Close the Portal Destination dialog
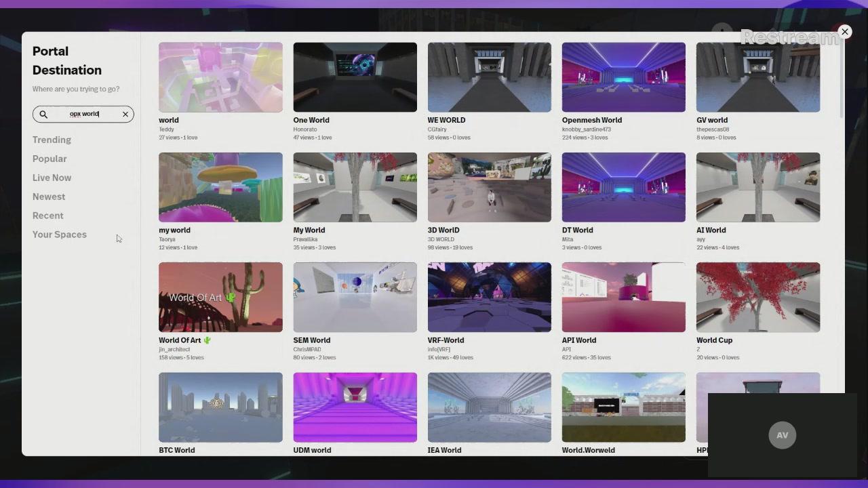Viewport: 868px width, 488px height. [844, 32]
